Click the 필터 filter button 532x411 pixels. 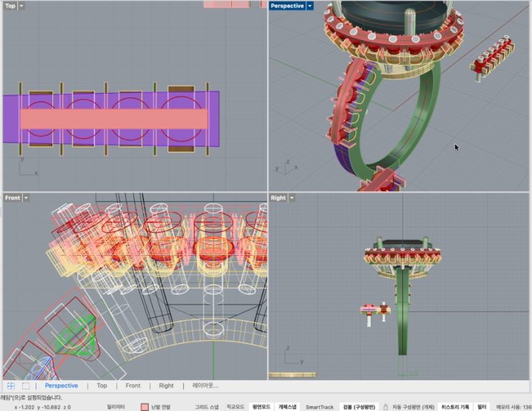point(483,406)
